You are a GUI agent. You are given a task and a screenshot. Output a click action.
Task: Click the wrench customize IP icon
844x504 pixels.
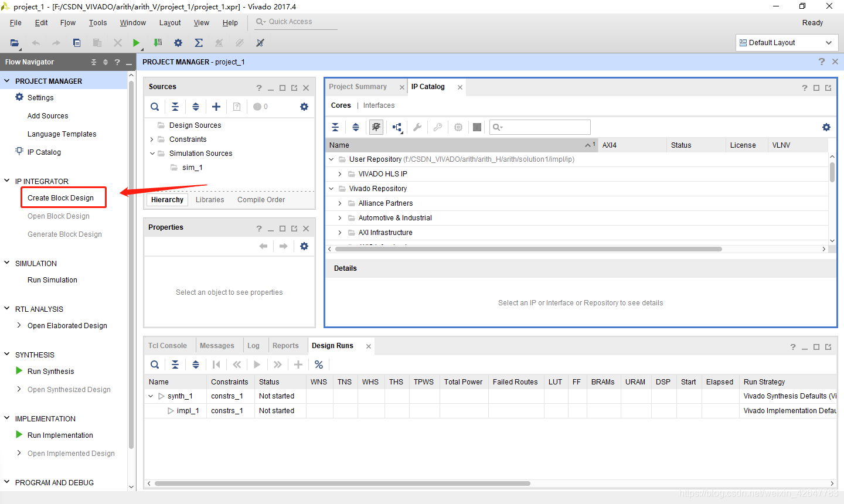click(417, 127)
